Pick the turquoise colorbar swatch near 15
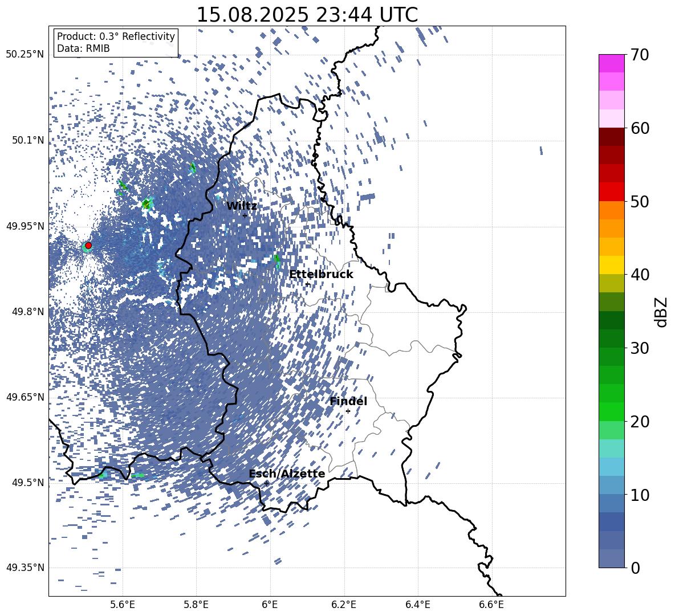 [x=611, y=448]
